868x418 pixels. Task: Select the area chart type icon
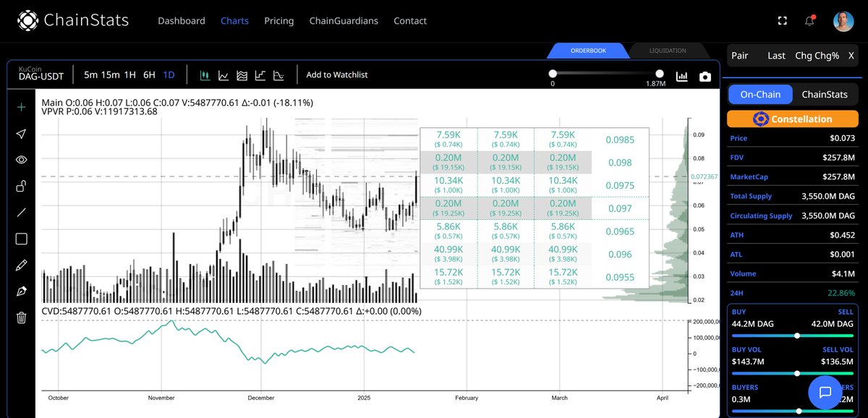point(242,75)
